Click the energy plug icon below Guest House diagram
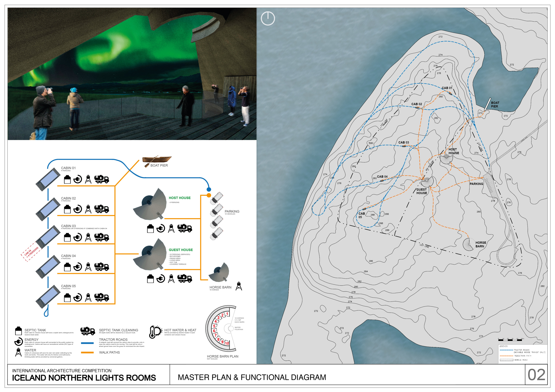This screenshot has width=555, height=392. coord(161,279)
